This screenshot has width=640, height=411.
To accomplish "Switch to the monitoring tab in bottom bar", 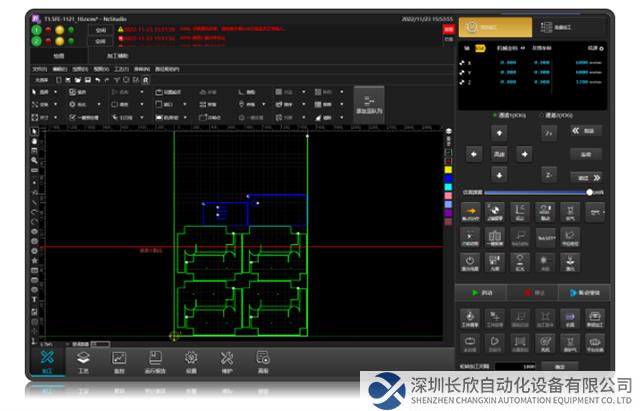I will tap(119, 361).
